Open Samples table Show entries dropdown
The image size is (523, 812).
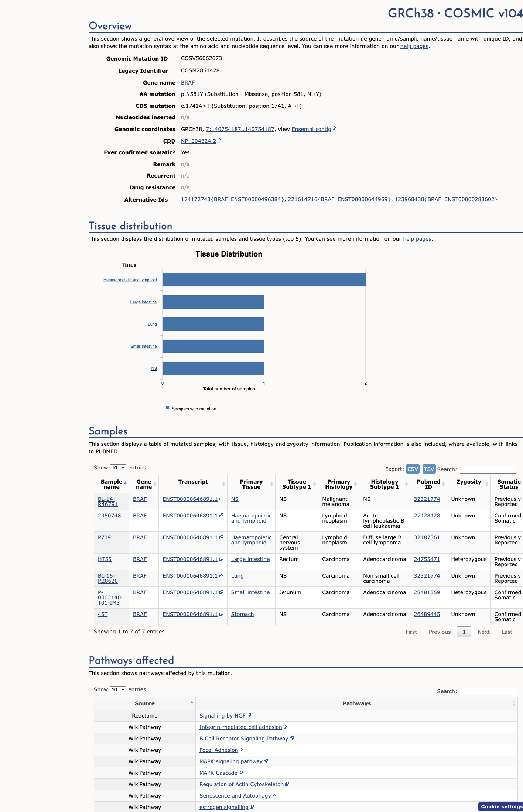coord(118,468)
